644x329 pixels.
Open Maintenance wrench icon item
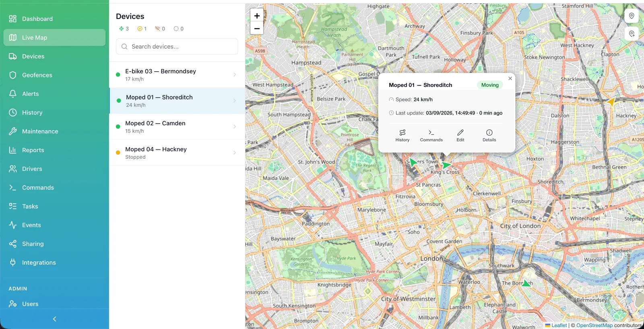pos(54,131)
